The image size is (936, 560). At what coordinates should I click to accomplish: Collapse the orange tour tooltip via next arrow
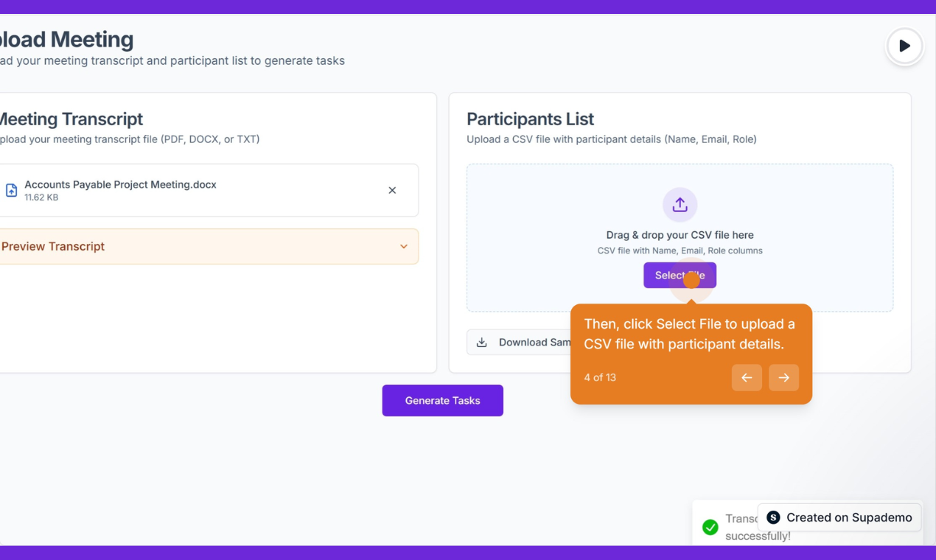coord(783,377)
